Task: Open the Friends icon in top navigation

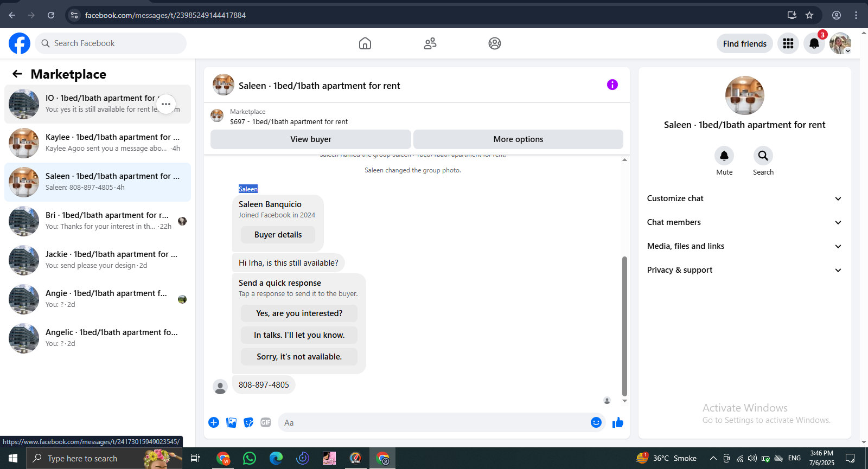Action: pyautogui.click(x=430, y=43)
